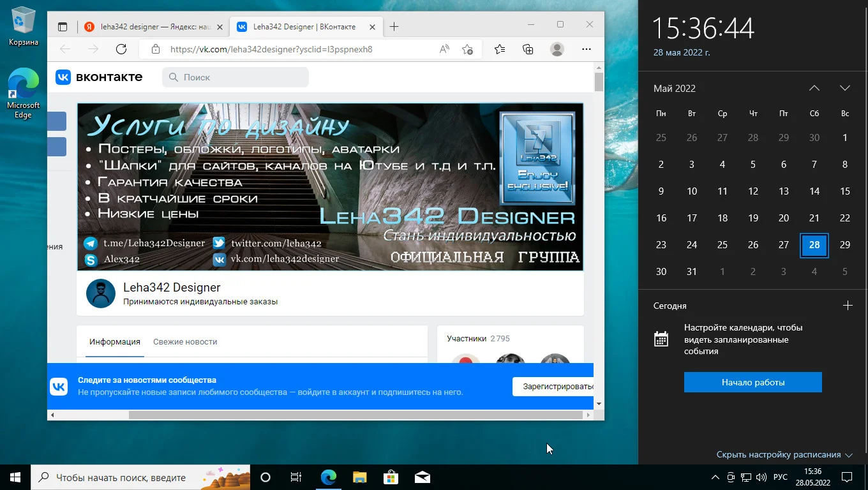Reload the page with the refresh icon

click(121, 49)
